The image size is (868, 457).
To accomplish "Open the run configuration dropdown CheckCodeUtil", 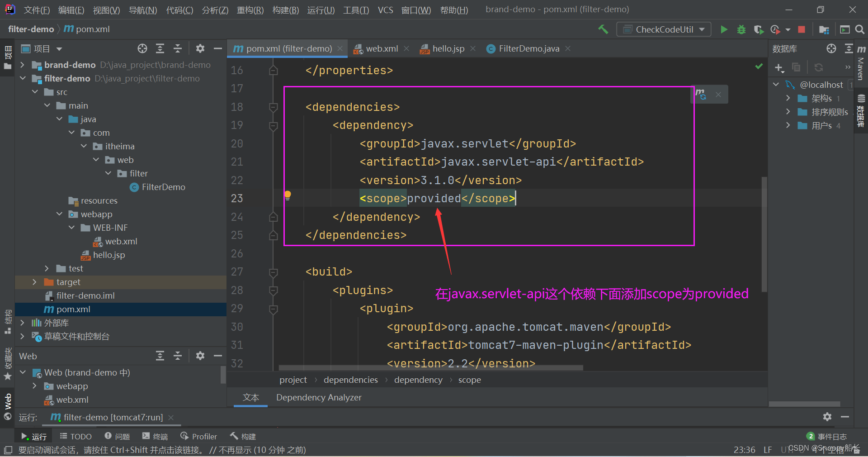I will pos(664,29).
